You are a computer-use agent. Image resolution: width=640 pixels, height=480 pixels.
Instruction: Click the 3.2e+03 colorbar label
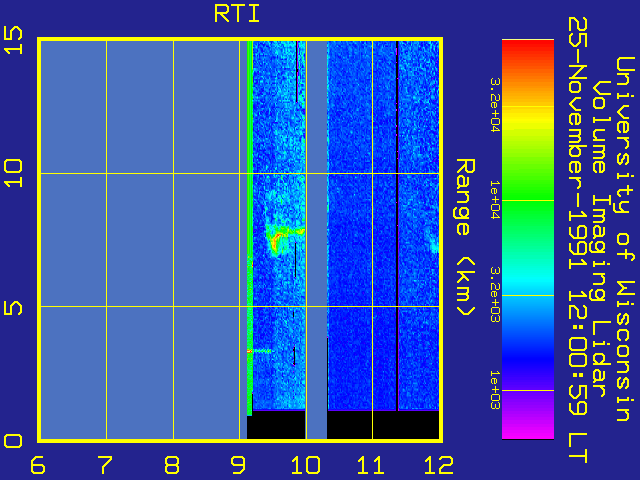[x=495, y=295]
